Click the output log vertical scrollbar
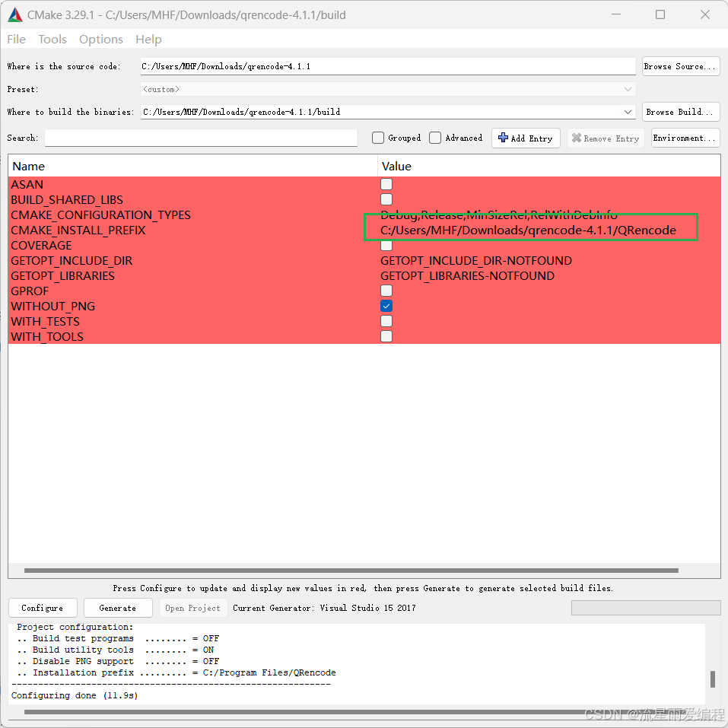The image size is (728, 728). [x=712, y=679]
